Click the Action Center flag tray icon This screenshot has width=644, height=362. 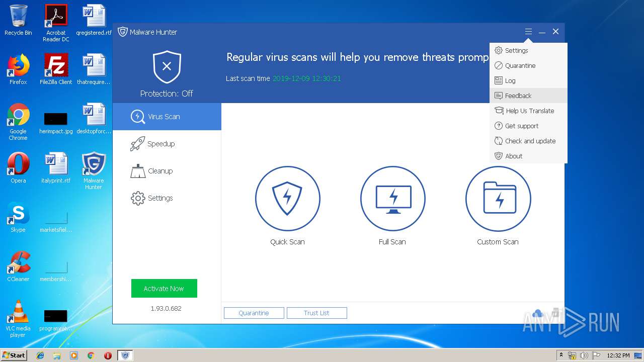[x=595, y=355]
